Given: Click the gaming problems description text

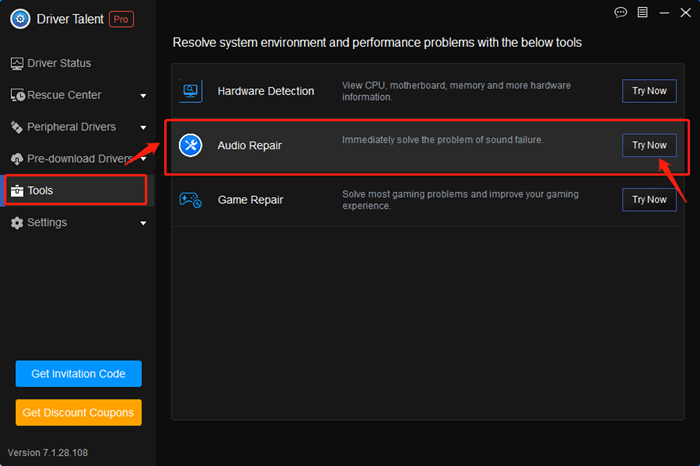Looking at the screenshot, I should 460,200.
